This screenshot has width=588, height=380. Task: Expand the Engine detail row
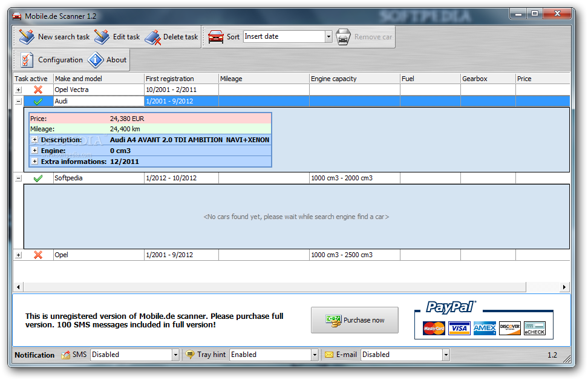[34, 151]
